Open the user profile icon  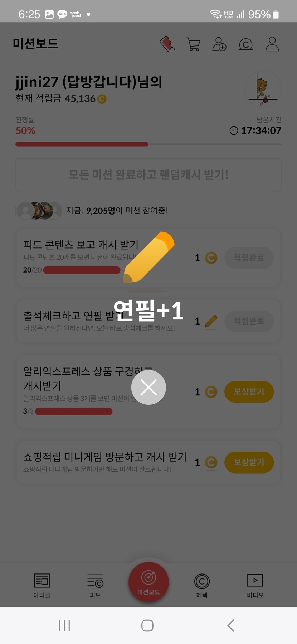pos(272,44)
